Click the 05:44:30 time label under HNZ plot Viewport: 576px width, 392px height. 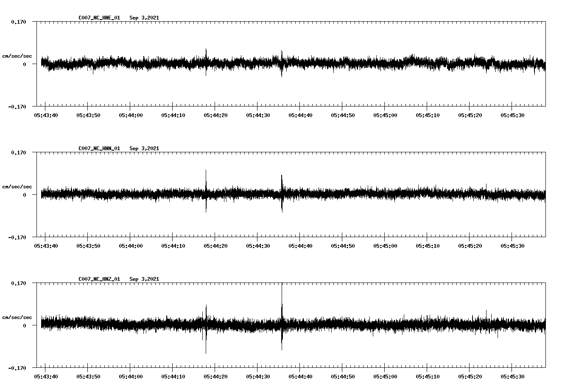pyautogui.click(x=258, y=376)
